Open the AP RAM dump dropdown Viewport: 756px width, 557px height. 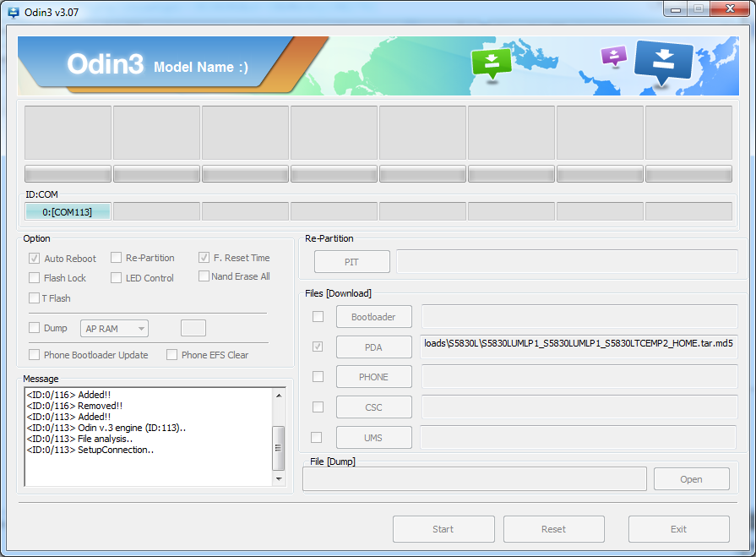tap(115, 329)
